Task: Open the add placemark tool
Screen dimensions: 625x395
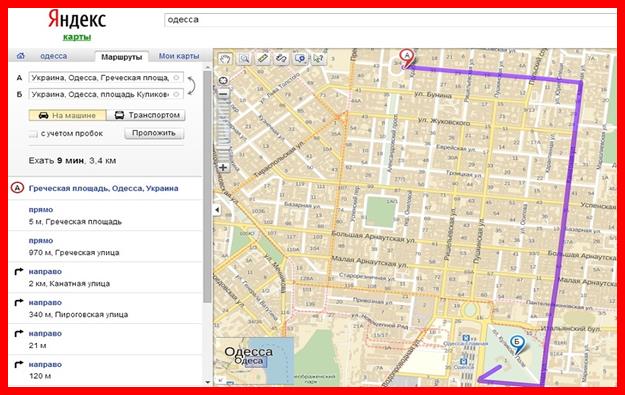Action: coord(300,59)
